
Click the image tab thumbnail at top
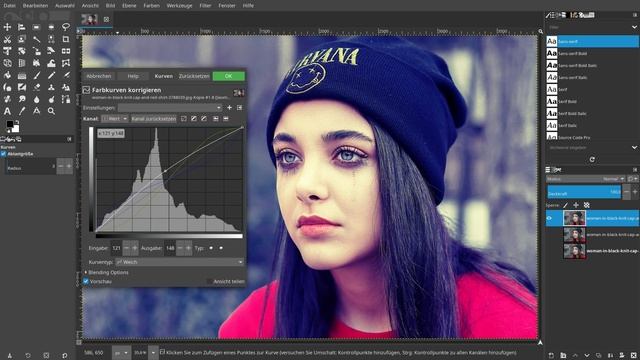(x=89, y=19)
